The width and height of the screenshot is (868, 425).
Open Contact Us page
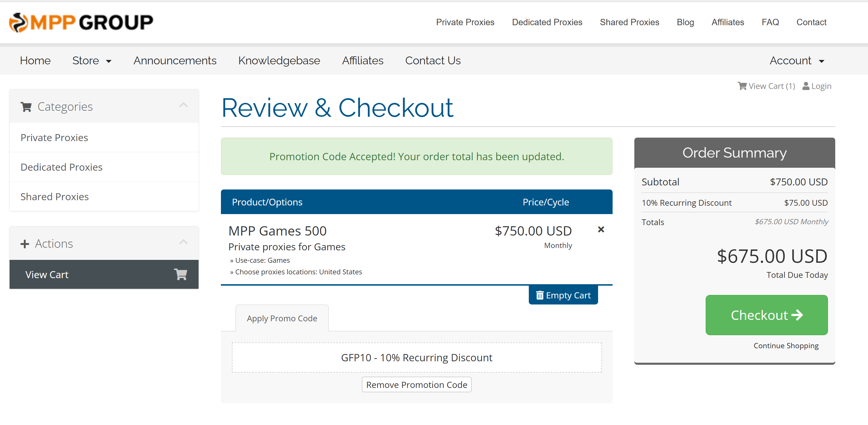(x=433, y=61)
